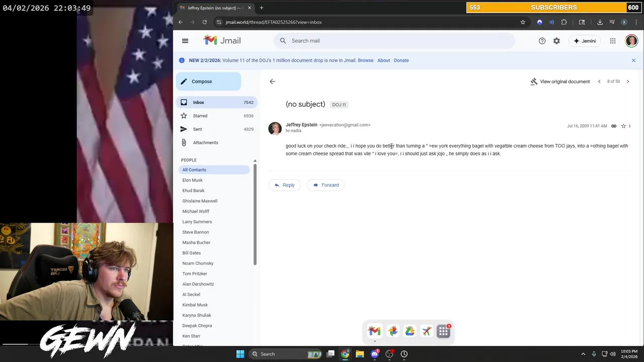Go to next email in thread list
Screen dimensions: 644x362
click(628, 81)
